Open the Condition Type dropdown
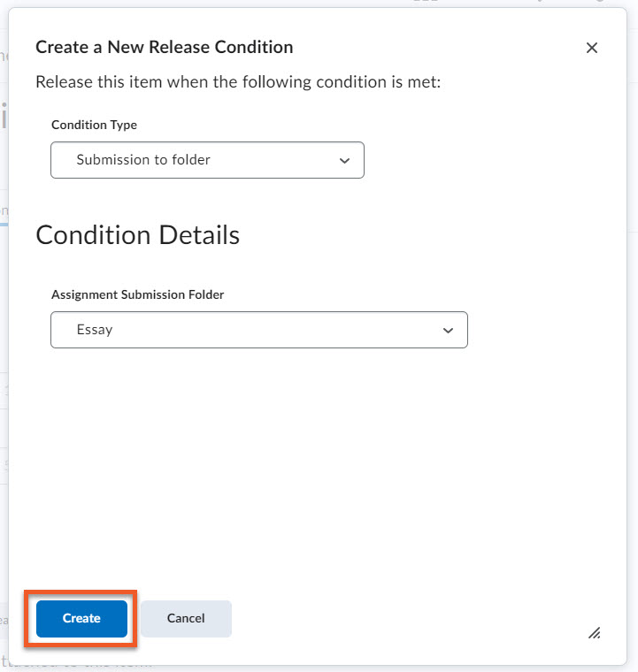The image size is (638, 672). point(207,160)
